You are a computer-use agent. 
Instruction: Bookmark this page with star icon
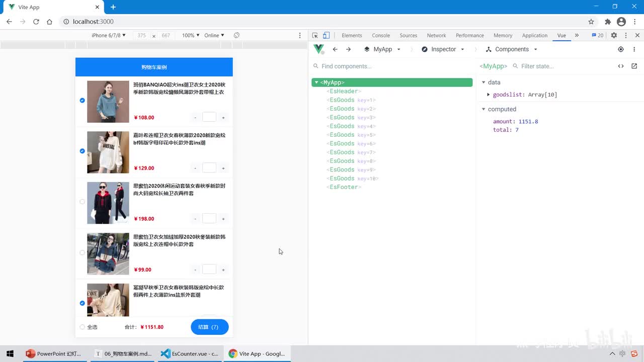(591, 22)
